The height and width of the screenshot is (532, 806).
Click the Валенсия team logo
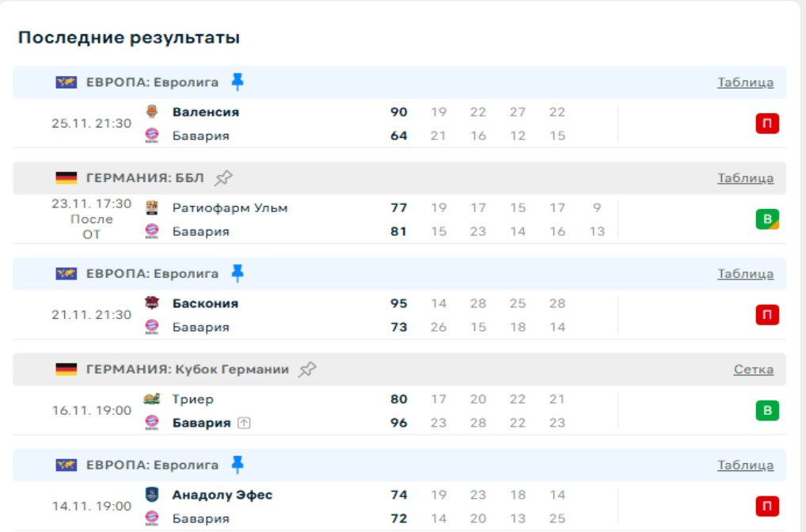point(152,112)
